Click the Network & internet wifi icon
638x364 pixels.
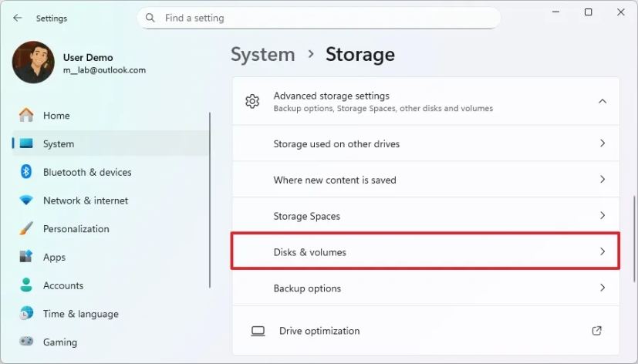tap(26, 201)
